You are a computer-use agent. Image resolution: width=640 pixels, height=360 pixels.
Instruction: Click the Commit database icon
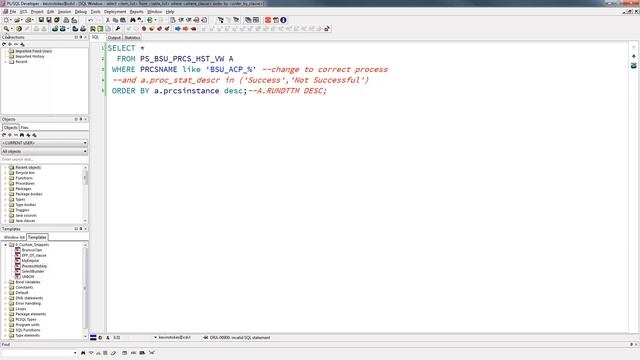(55, 29)
